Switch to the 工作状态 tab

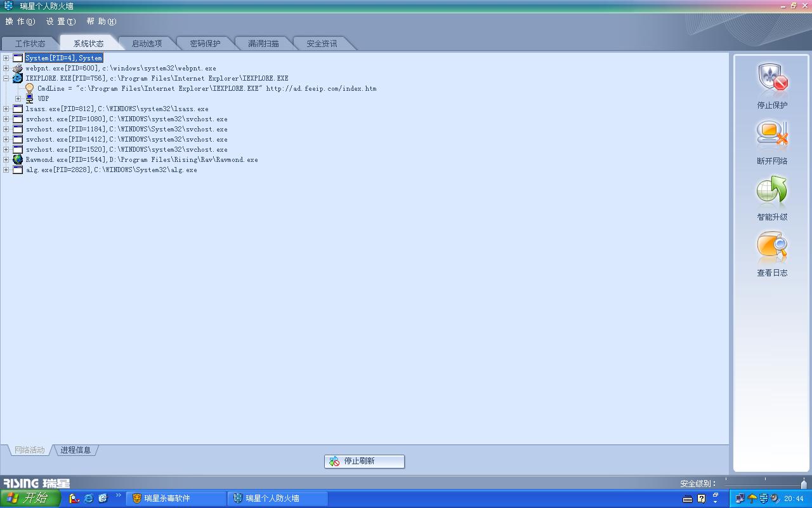click(30, 43)
